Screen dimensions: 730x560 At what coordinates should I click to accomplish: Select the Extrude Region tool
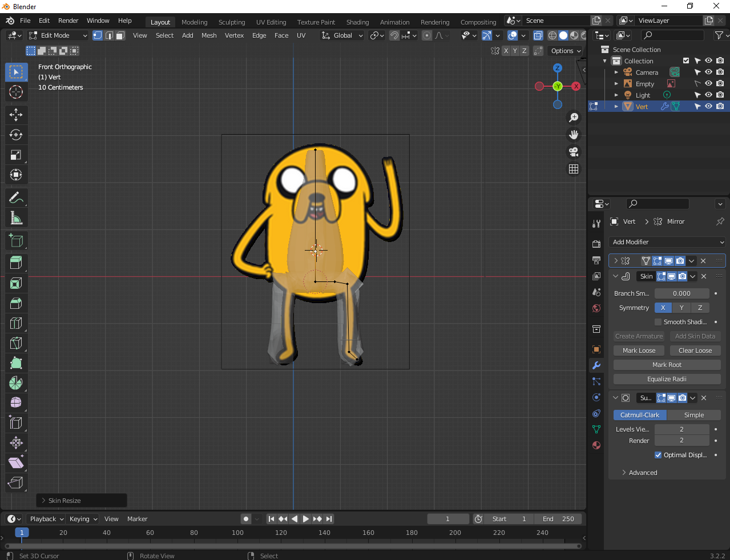point(16,263)
